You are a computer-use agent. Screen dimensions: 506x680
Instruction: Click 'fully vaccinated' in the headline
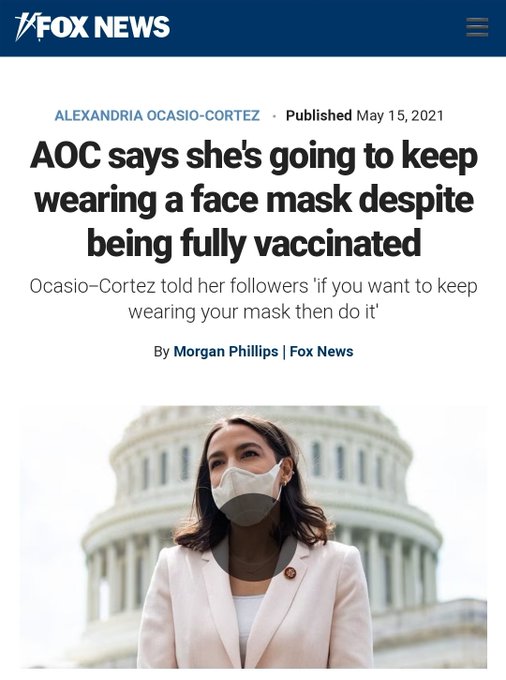(301, 244)
